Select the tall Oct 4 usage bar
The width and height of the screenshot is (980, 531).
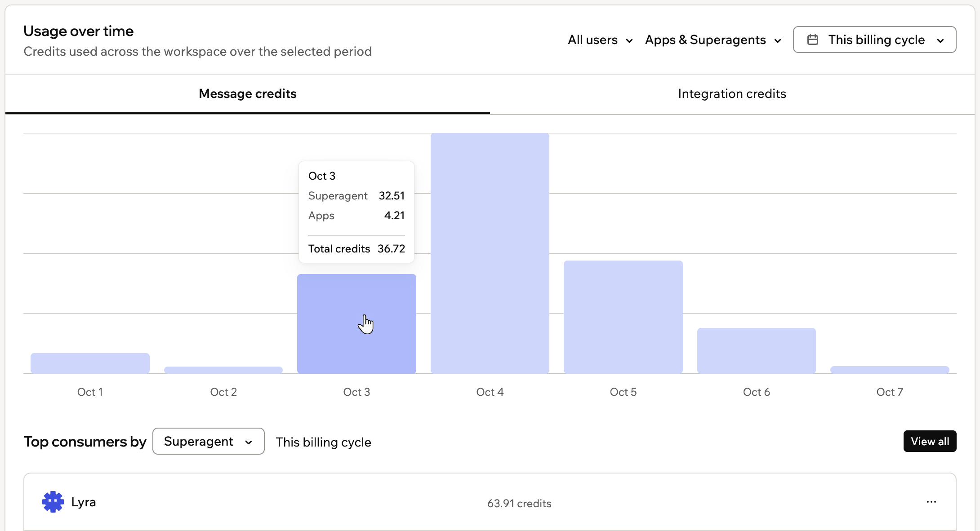(x=490, y=253)
